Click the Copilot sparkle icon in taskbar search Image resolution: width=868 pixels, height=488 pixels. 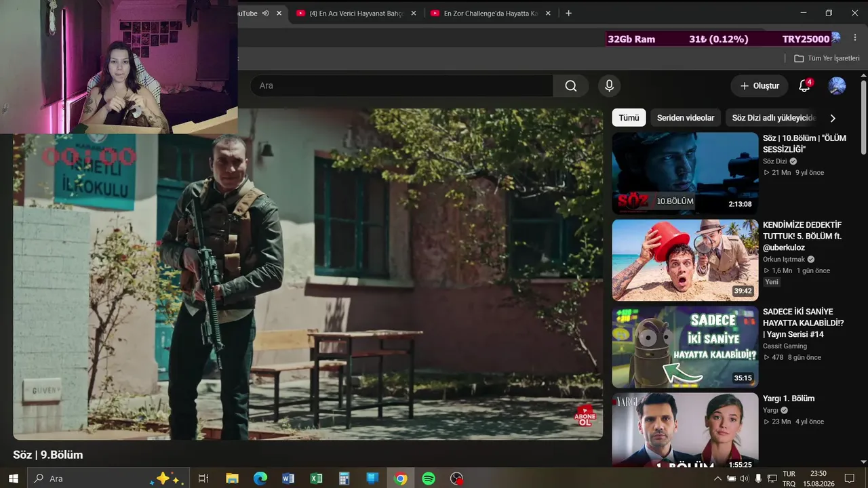(167, 479)
